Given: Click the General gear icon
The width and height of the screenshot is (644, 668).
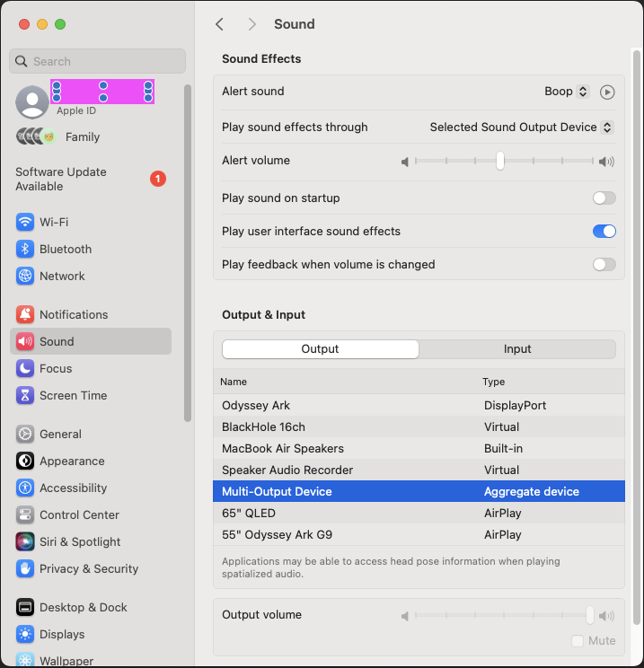Looking at the screenshot, I should point(25,434).
